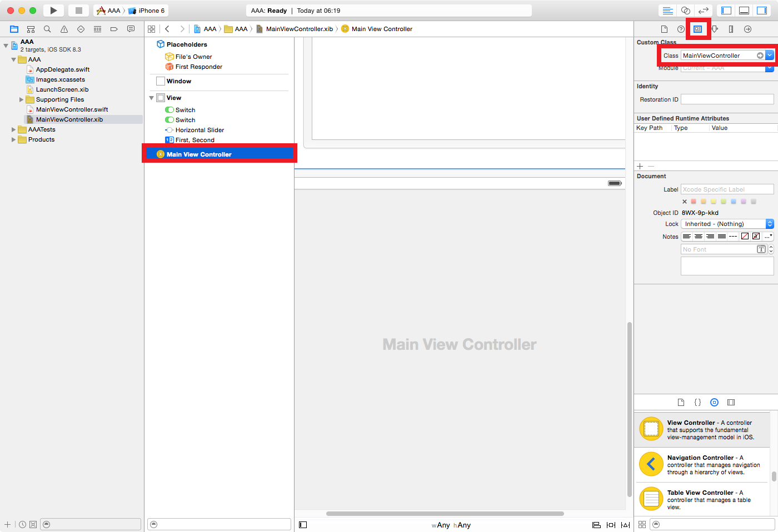778x532 pixels.
Task: Show the Version editor
Action: 704,11
